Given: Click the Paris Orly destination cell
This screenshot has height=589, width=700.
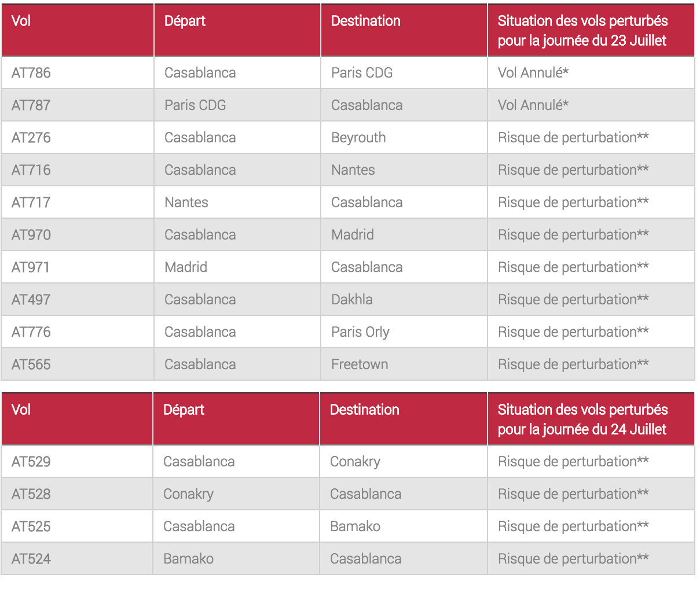Looking at the screenshot, I should tap(360, 332).
